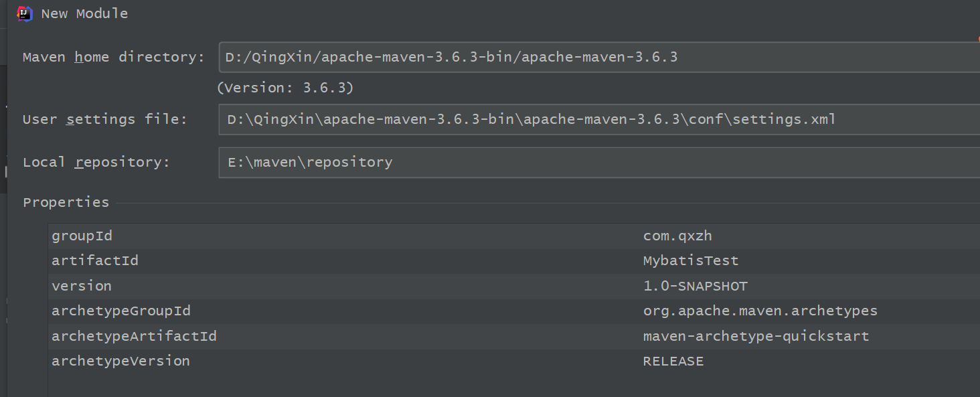Screen dimensions: 980x397
Task: Click the Properties section header
Action: click(x=66, y=202)
